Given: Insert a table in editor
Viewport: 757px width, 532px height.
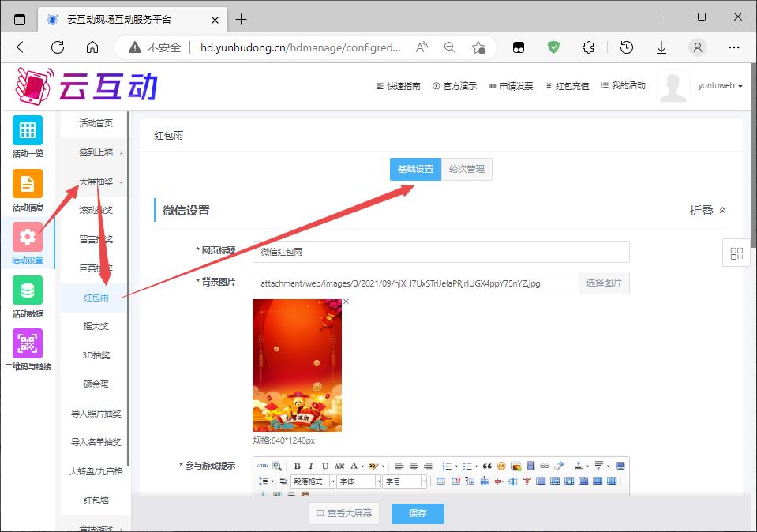Looking at the screenshot, I should [440, 481].
